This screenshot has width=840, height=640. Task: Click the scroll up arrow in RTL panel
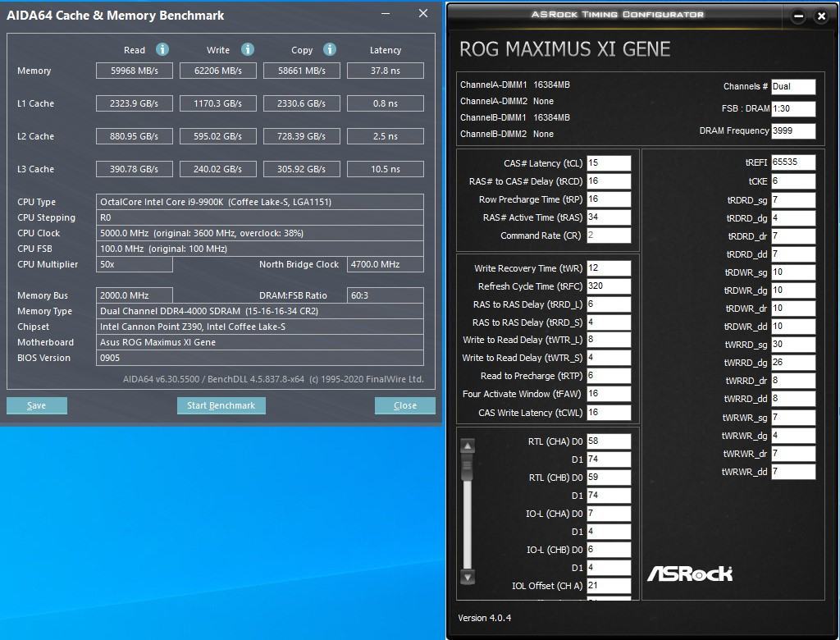click(468, 446)
